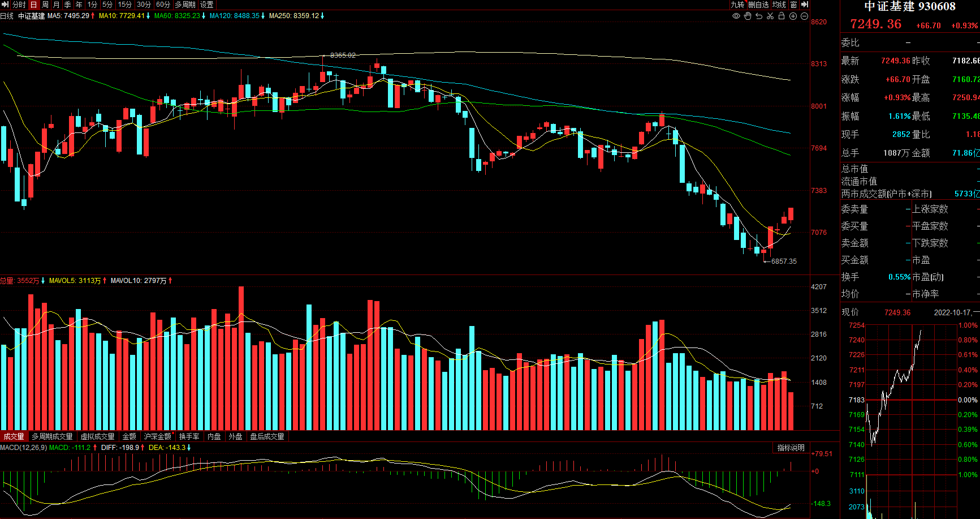Select the 换手率 turnover tab

pyautogui.click(x=189, y=436)
